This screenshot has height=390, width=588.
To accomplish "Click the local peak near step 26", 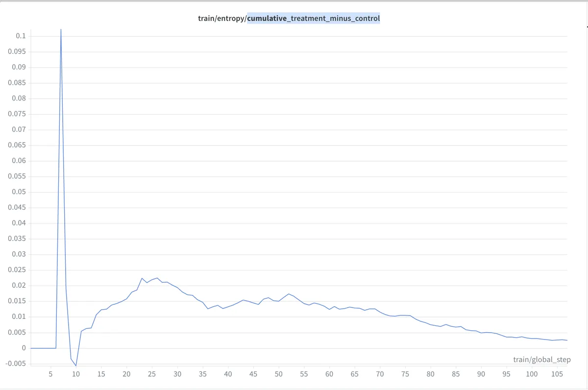I will pyautogui.click(x=157, y=278).
